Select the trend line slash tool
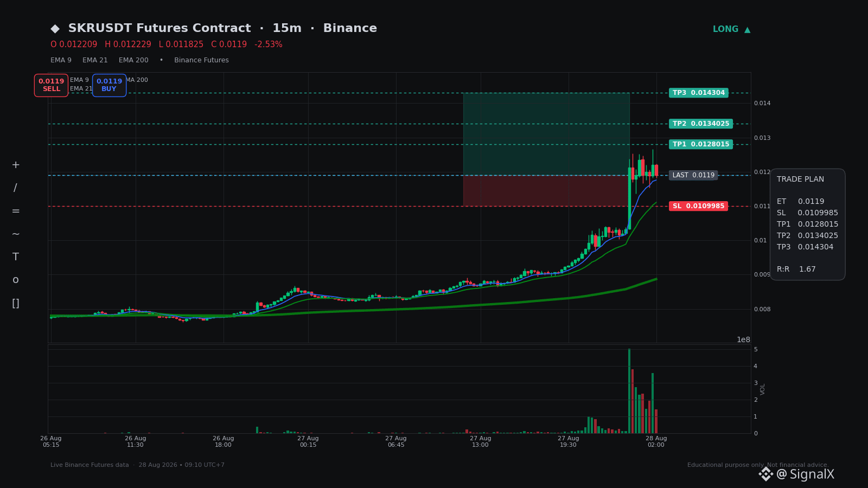The width and height of the screenshot is (868, 488). point(16,188)
